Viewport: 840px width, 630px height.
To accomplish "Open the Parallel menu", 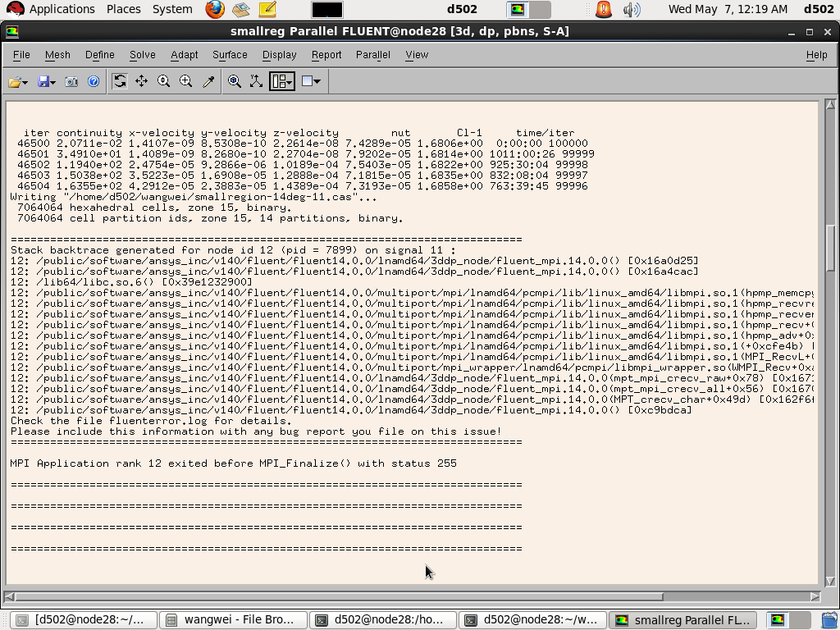I will click(372, 55).
